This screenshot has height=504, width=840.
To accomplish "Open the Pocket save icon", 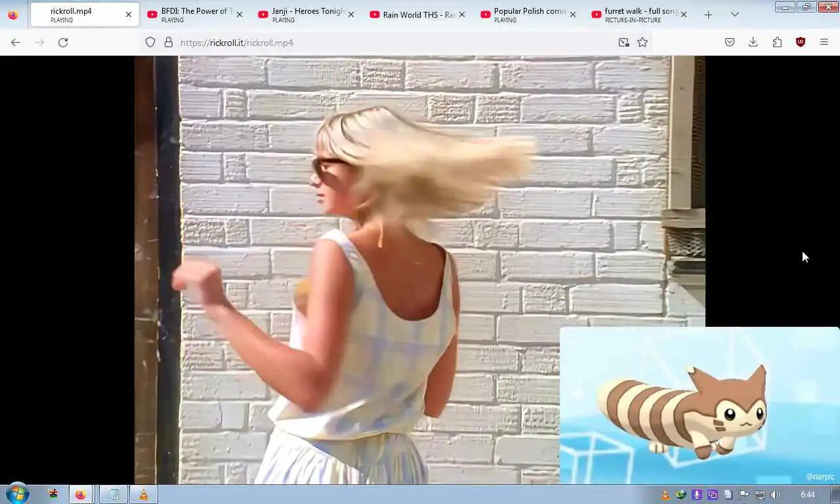I will [730, 43].
